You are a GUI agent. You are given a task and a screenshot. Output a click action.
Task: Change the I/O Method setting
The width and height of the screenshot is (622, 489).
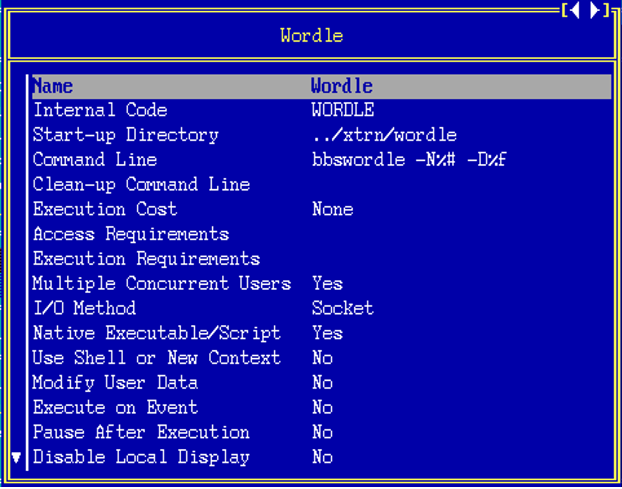[321, 308]
